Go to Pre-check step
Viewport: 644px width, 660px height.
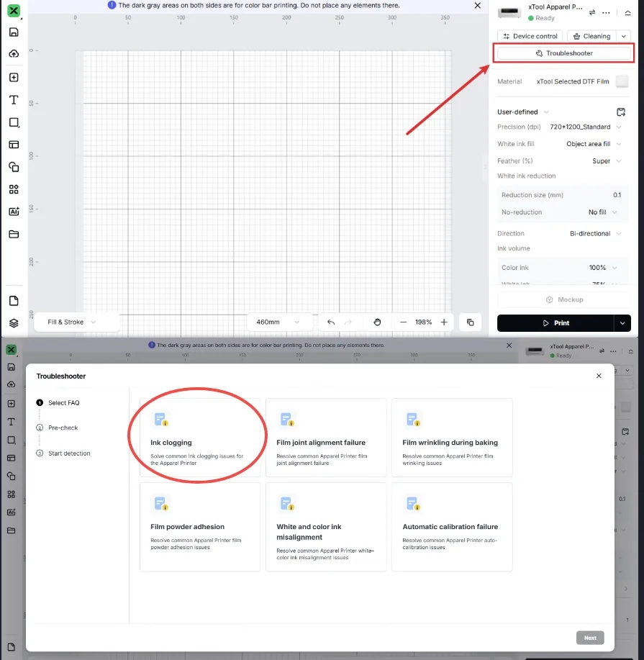click(x=58, y=428)
